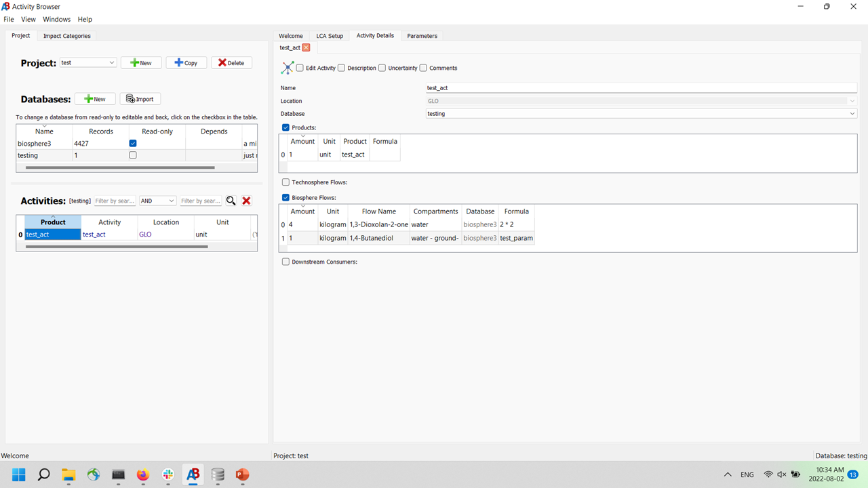Screen dimensions: 868x488
Task: Show hidden system tray icons
Action: [728, 474]
